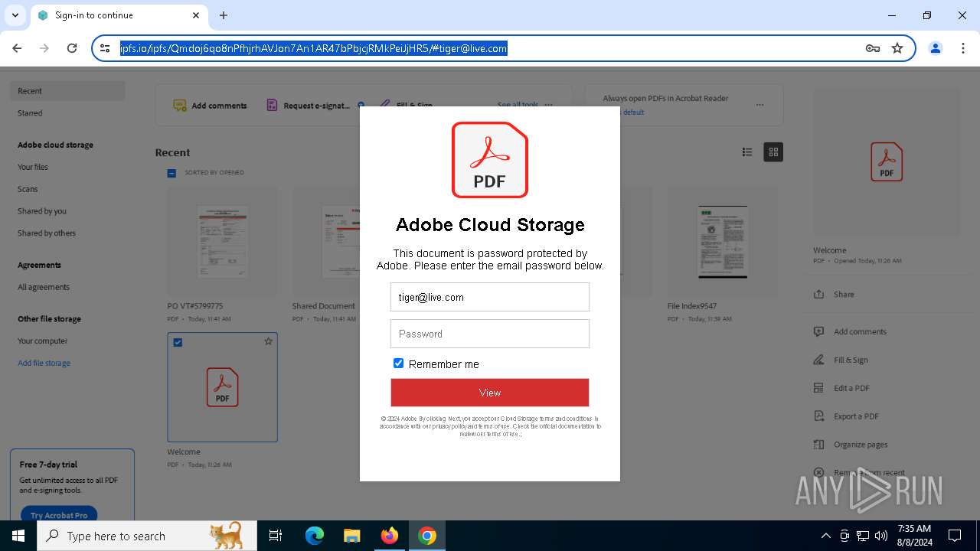The width and height of the screenshot is (980, 551).
Task: Open the Windows Start menu
Action: (x=18, y=536)
